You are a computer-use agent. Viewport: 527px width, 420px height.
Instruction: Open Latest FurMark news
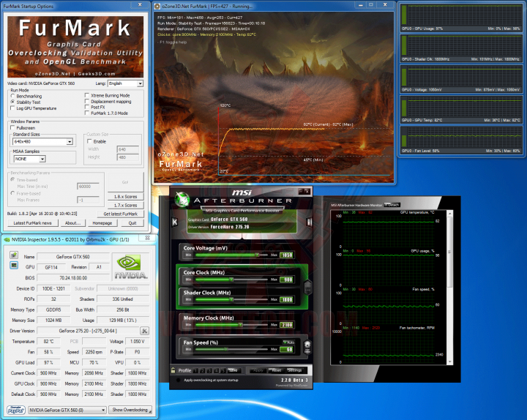point(33,223)
